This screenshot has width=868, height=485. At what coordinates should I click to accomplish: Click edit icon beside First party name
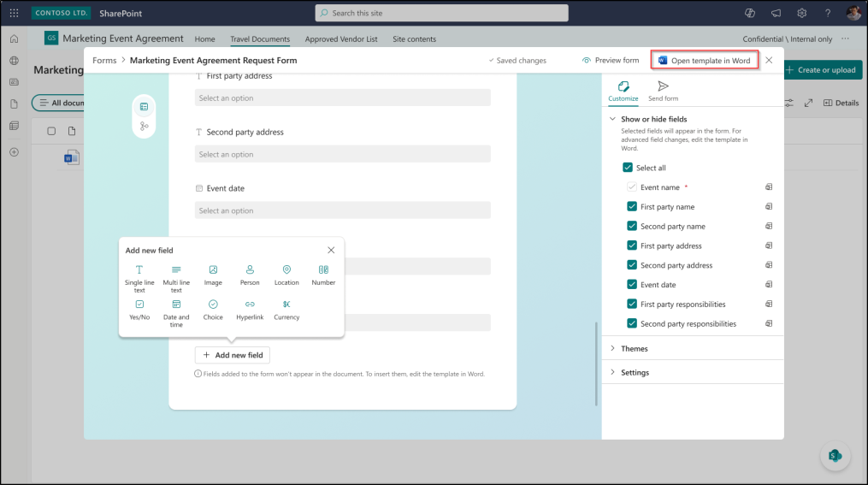(x=769, y=206)
